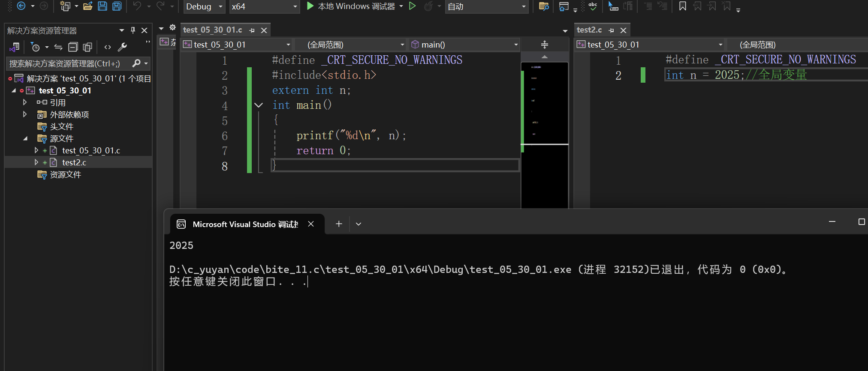
Task: Select the 资源文件 folder in the tree
Action: [x=65, y=174]
